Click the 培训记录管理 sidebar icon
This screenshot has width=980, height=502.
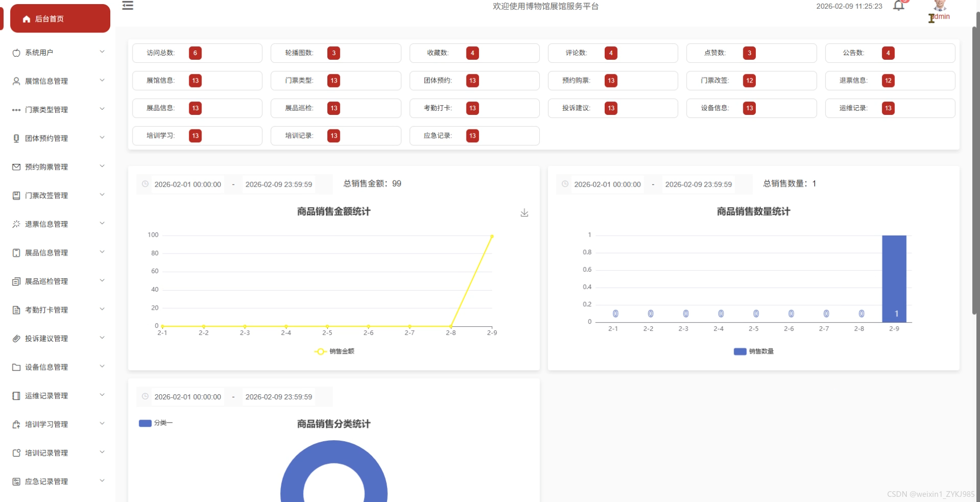coord(16,453)
